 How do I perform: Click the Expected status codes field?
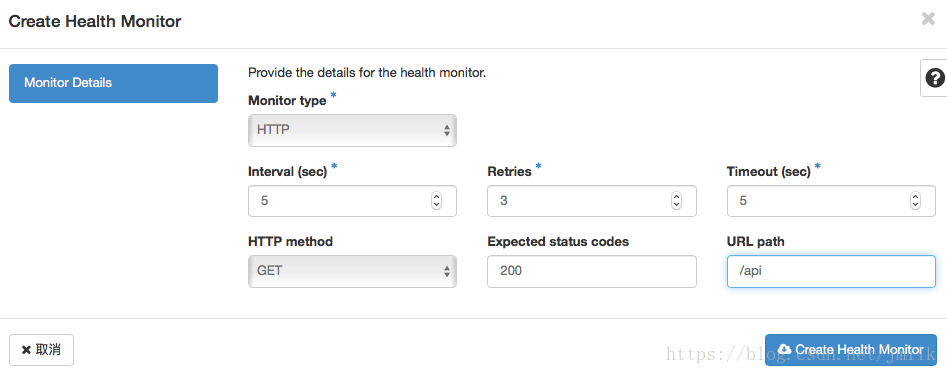click(592, 271)
